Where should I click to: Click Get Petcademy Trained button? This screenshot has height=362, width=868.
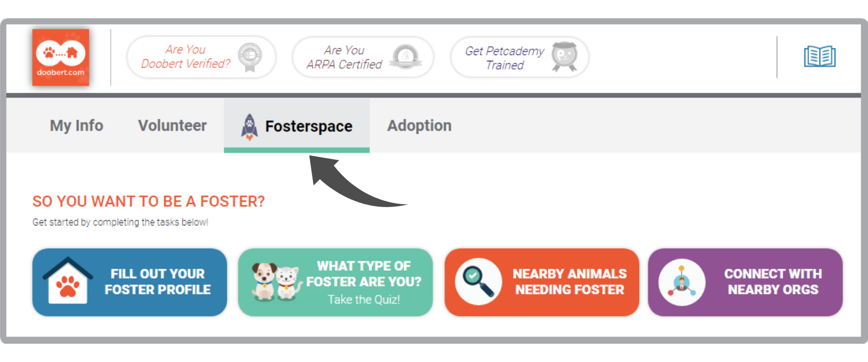click(x=520, y=57)
